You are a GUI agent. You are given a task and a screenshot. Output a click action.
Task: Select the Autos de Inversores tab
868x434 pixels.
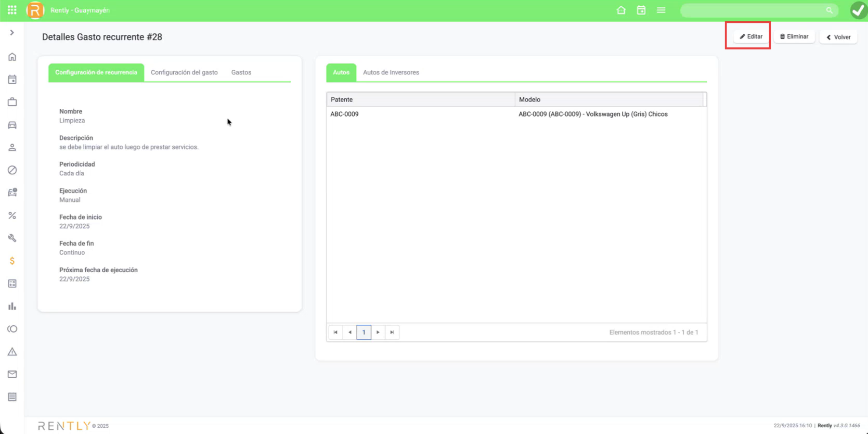(391, 72)
